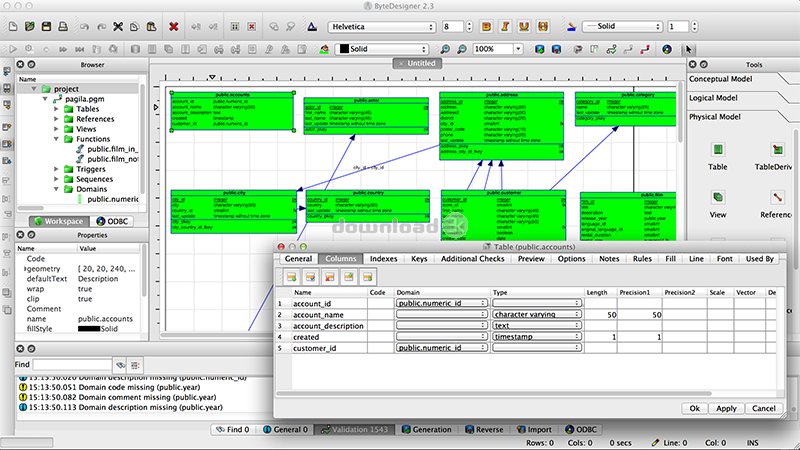
Task: Select the TableDerived tool icon
Action: (778, 149)
